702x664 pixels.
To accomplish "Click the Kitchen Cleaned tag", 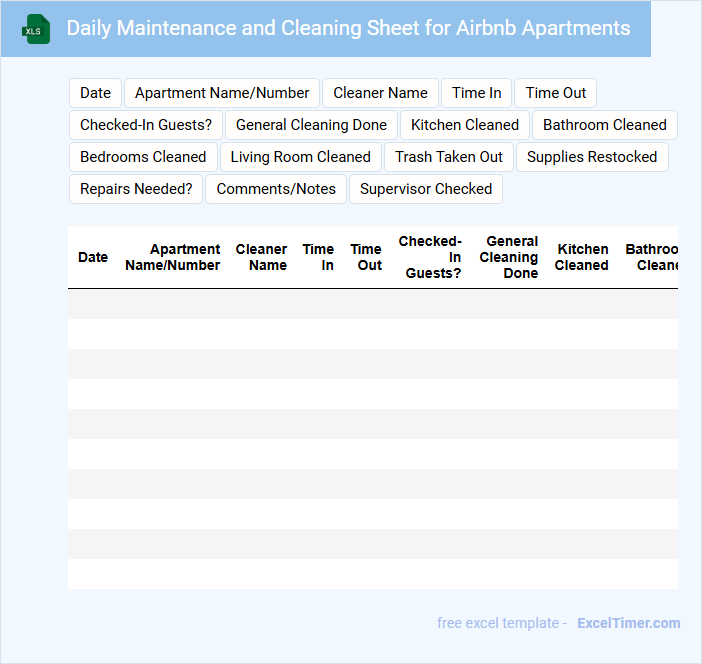I will 465,125.
